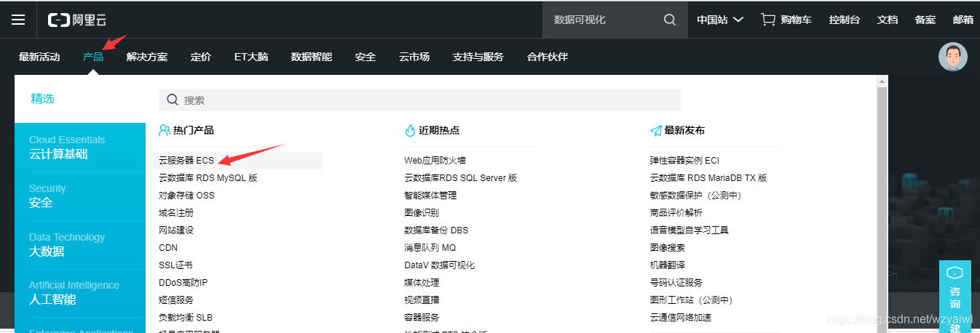Open 云数据库 RDS MariaDB TX 版
This screenshot has width=980, height=333.
click(x=708, y=178)
